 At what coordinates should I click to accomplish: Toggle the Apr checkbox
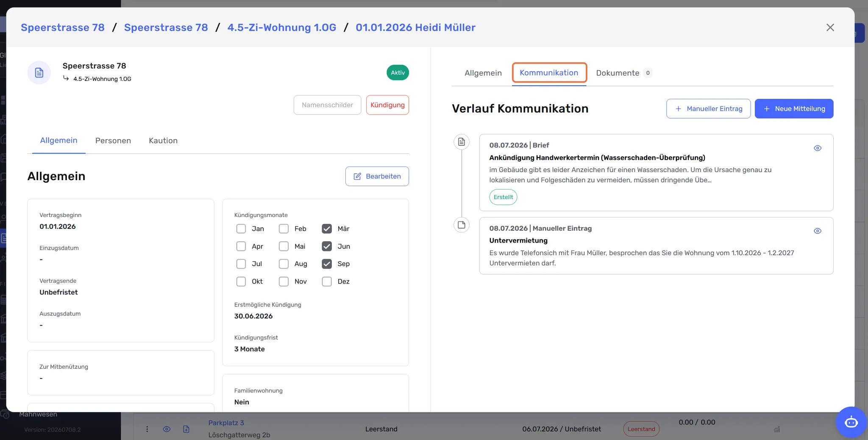tap(241, 246)
